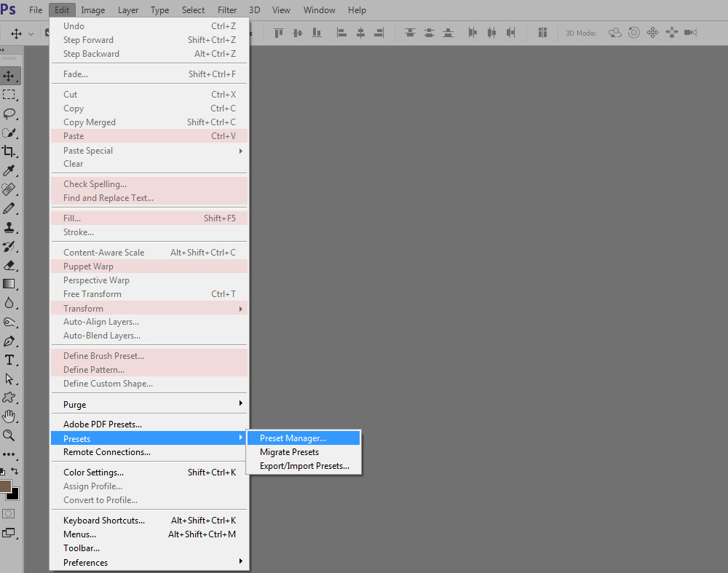The image size is (728, 573).
Task: Open Remote Connections...
Action: [x=149, y=452]
